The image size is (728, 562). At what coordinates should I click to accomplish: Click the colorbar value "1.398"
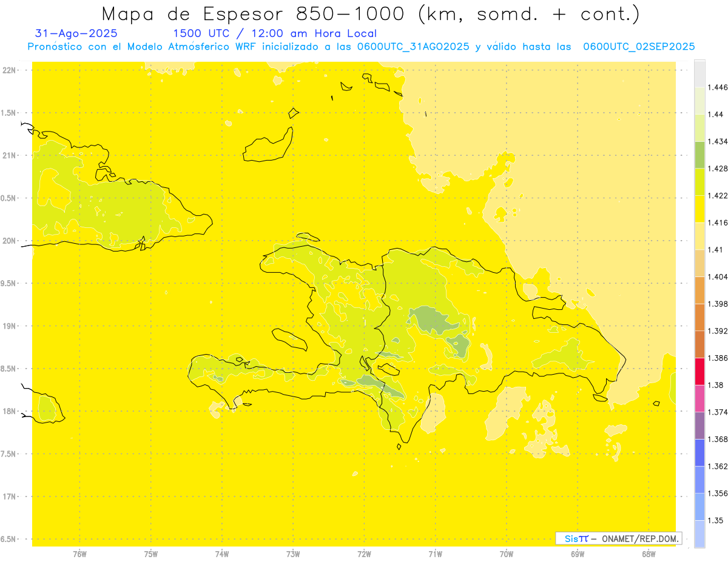[x=717, y=304]
